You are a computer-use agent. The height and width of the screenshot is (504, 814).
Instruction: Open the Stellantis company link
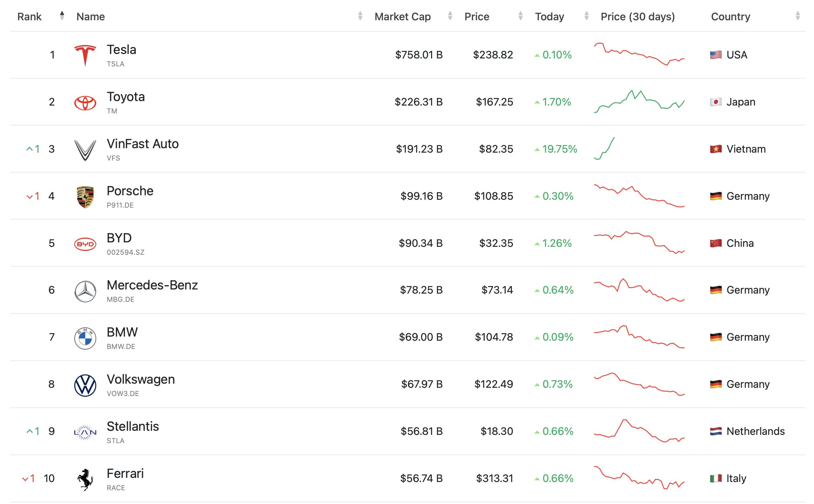click(133, 427)
